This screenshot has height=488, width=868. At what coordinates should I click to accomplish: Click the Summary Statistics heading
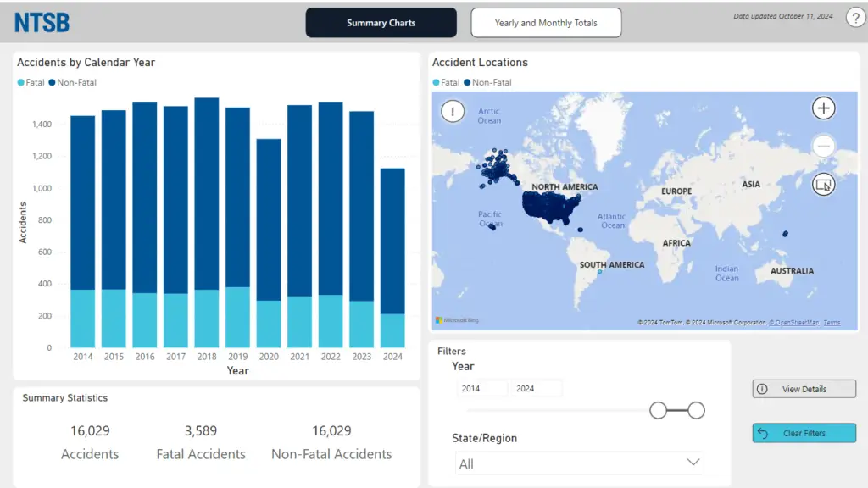(64, 398)
